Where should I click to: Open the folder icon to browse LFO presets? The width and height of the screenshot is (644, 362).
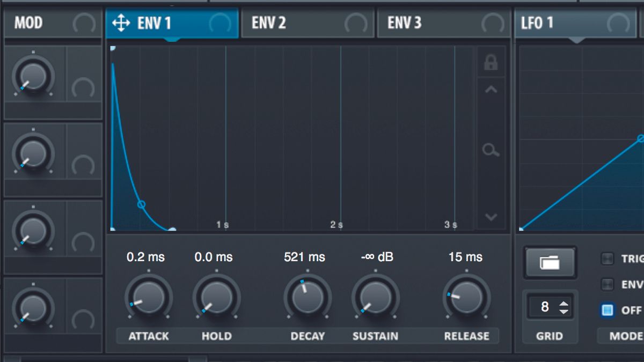551,263
